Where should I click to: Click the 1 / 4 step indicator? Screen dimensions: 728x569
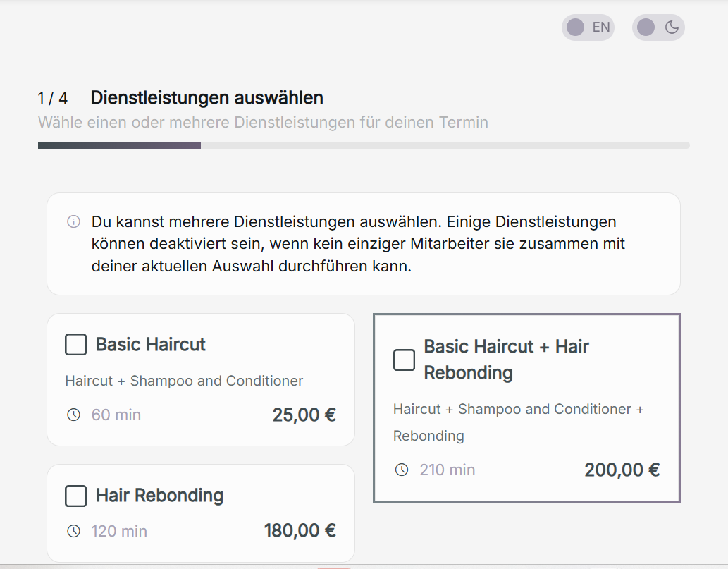53,98
